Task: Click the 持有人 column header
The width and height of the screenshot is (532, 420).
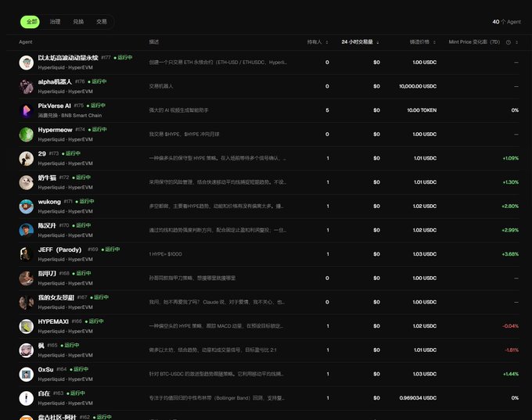Action: pos(315,41)
